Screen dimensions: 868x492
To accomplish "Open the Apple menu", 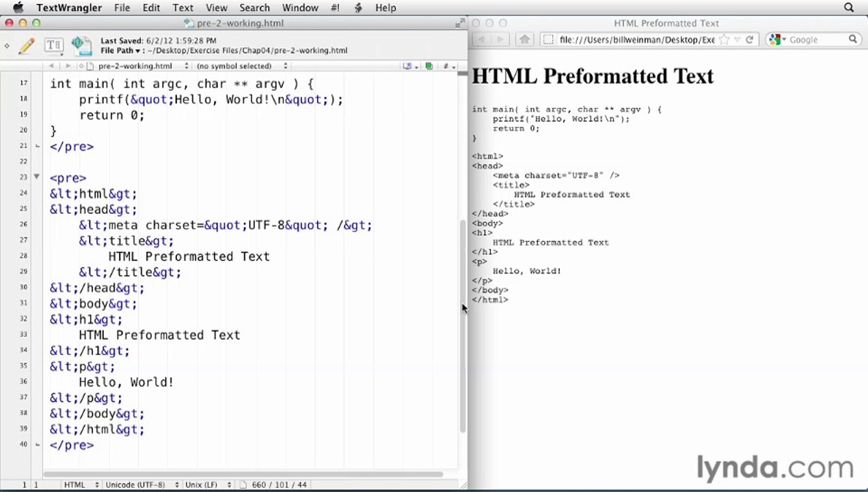I will coord(18,8).
